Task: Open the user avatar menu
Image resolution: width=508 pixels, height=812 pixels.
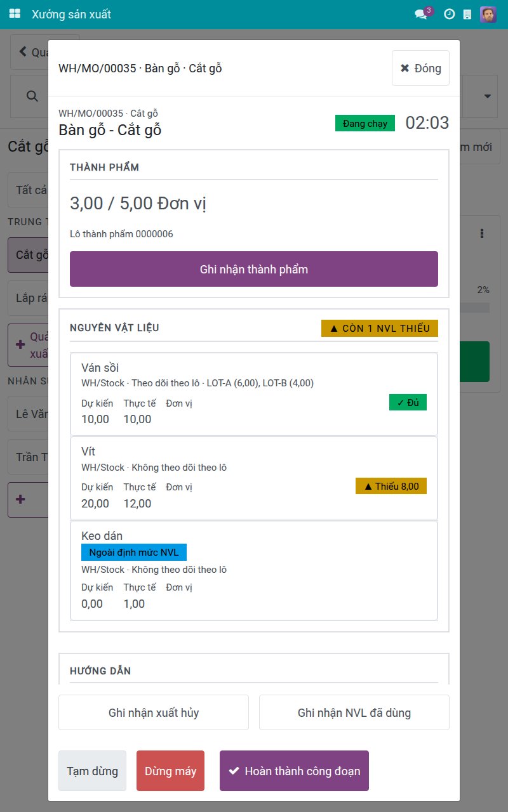Action: pos(488,14)
